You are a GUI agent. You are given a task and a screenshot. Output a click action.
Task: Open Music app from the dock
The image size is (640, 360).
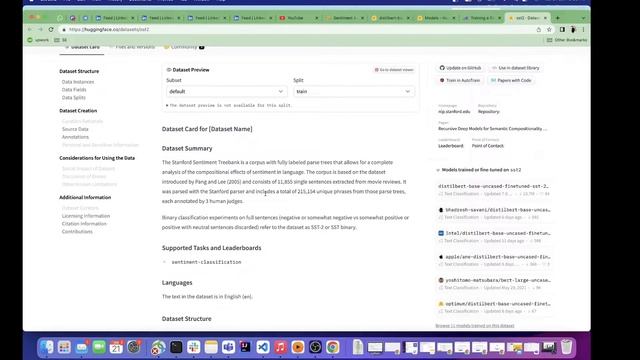pyautogui.click(x=280, y=347)
